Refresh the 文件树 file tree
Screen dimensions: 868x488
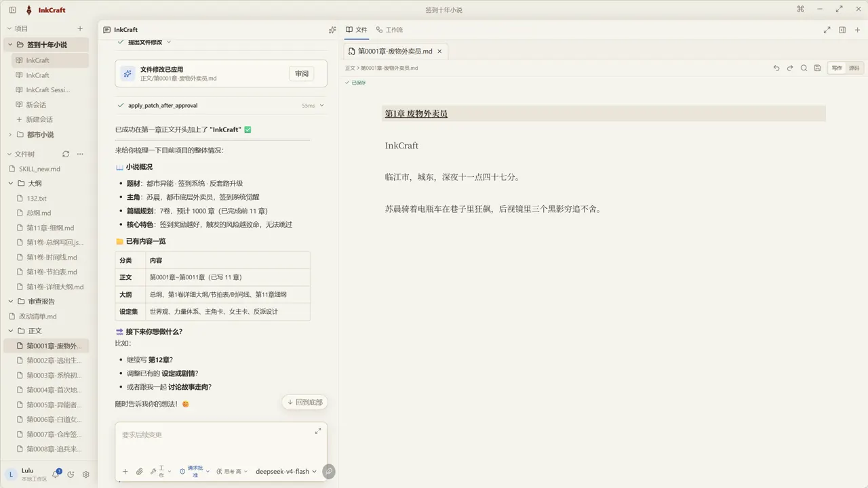pyautogui.click(x=66, y=154)
